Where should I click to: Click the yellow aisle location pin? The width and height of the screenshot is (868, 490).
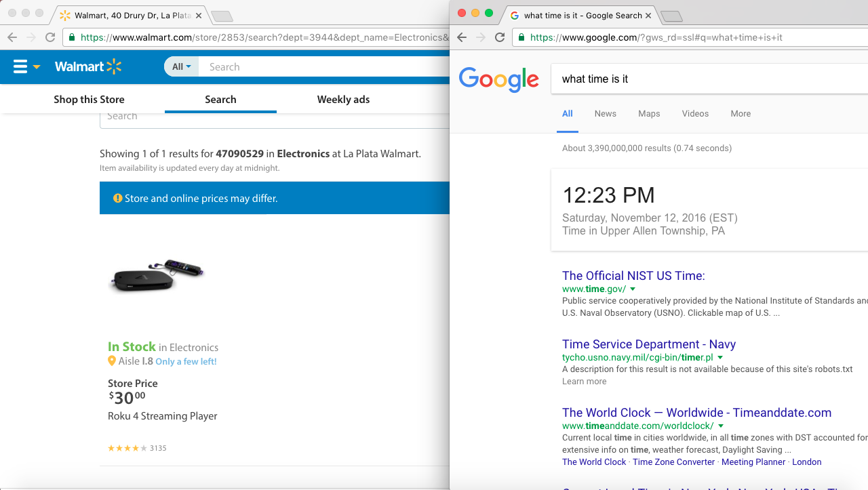(112, 361)
